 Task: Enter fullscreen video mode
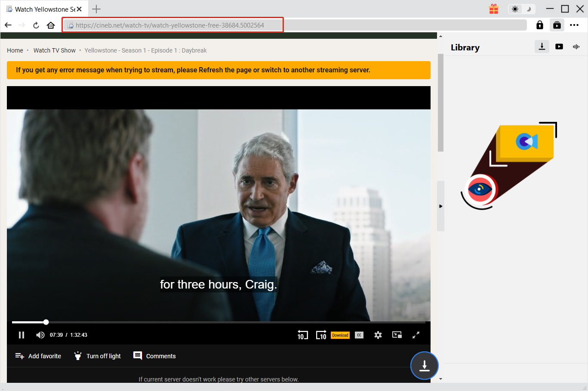click(416, 335)
